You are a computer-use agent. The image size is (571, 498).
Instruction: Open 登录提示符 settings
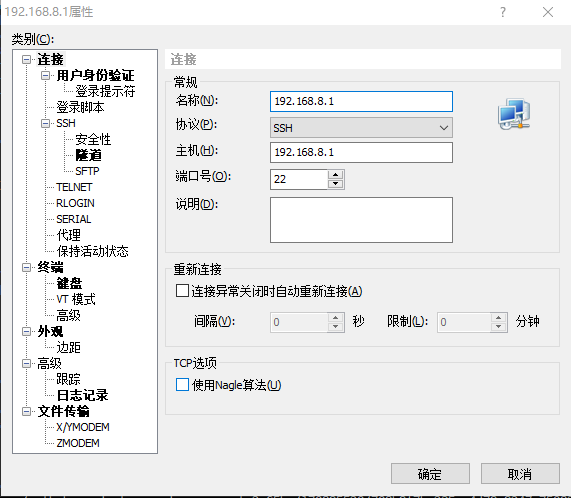105,91
